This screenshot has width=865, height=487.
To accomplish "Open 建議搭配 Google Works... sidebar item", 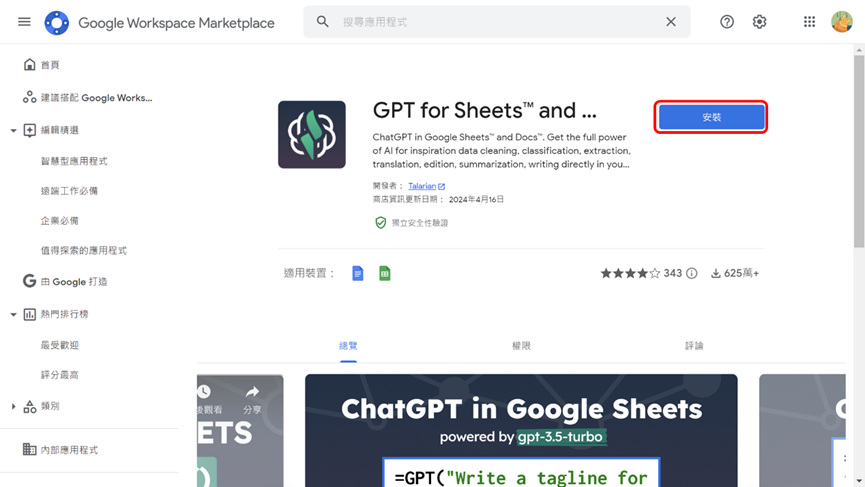I will (x=89, y=98).
